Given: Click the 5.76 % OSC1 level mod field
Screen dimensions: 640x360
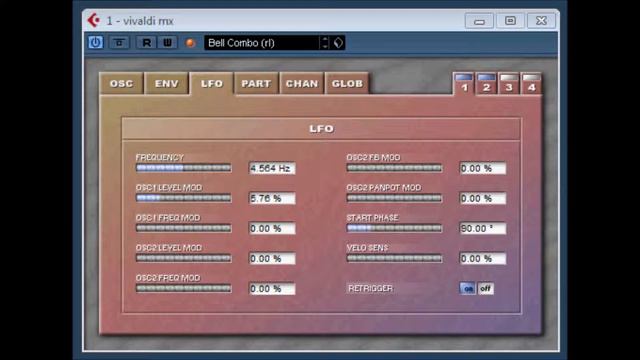Looking at the screenshot, I should point(272,198).
